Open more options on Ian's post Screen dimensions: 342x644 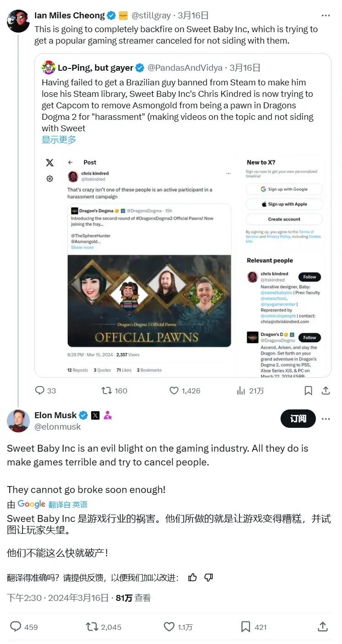pyautogui.click(x=325, y=16)
